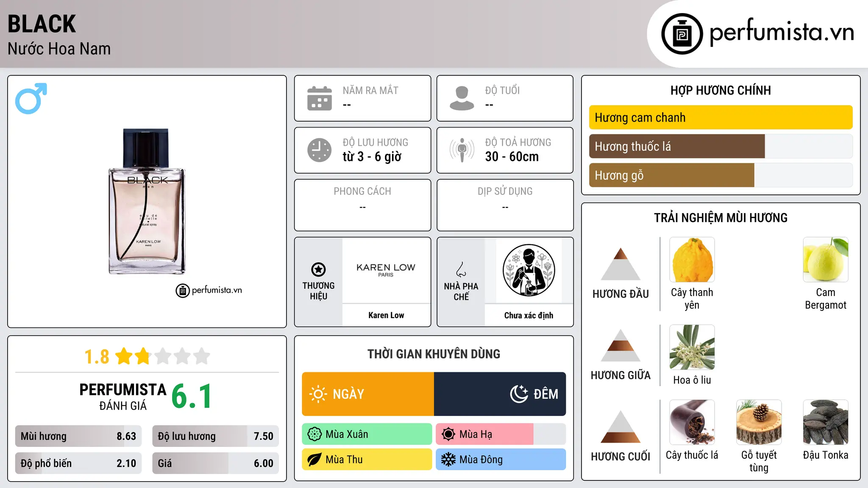Screen dimensions: 868x488
Task: Click the sun icon beside NGÀY
Action: click(318, 394)
